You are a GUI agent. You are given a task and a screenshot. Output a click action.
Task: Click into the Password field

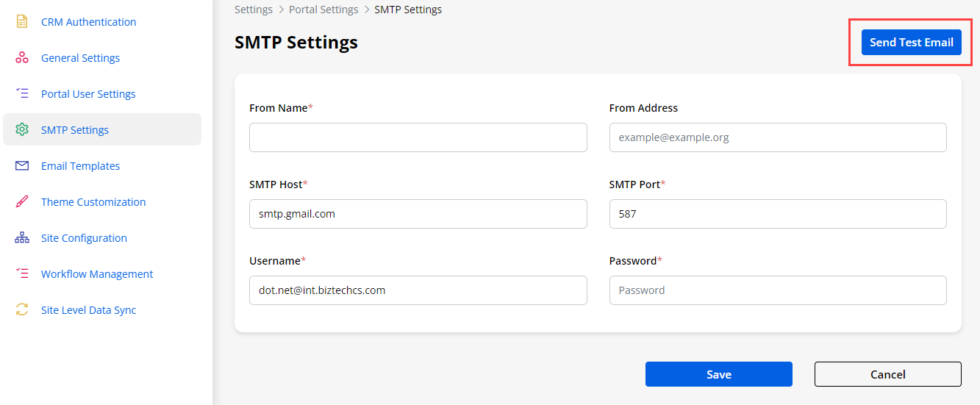coord(777,290)
